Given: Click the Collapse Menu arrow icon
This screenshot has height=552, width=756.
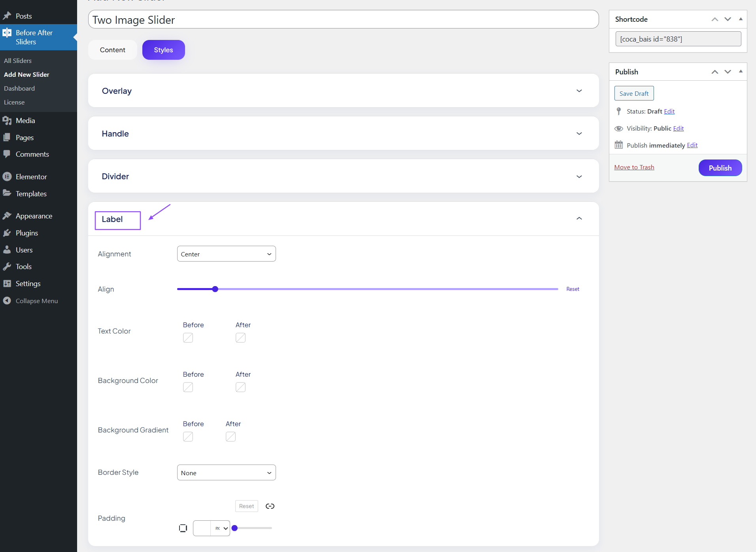Looking at the screenshot, I should (x=7, y=301).
